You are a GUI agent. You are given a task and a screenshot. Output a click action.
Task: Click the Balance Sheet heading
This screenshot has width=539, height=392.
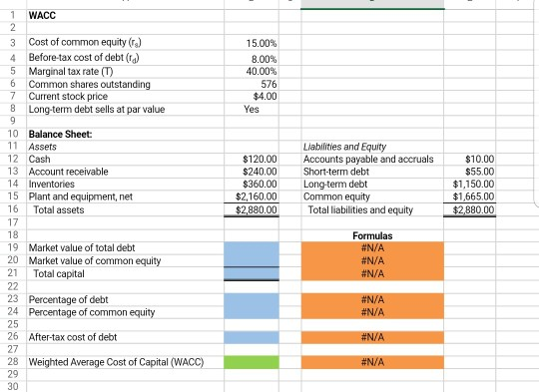[x=61, y=134]
